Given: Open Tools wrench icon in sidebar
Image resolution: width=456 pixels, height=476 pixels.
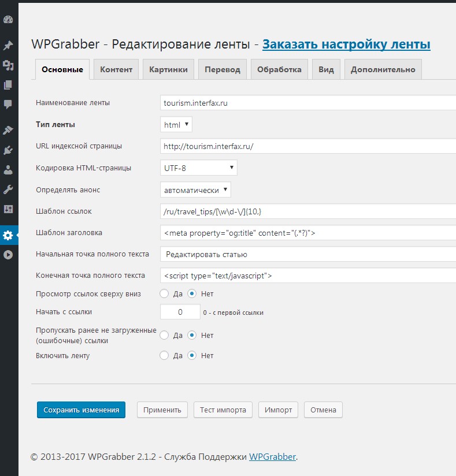Looking at the screenshot, I should click(x=8, y=189).
